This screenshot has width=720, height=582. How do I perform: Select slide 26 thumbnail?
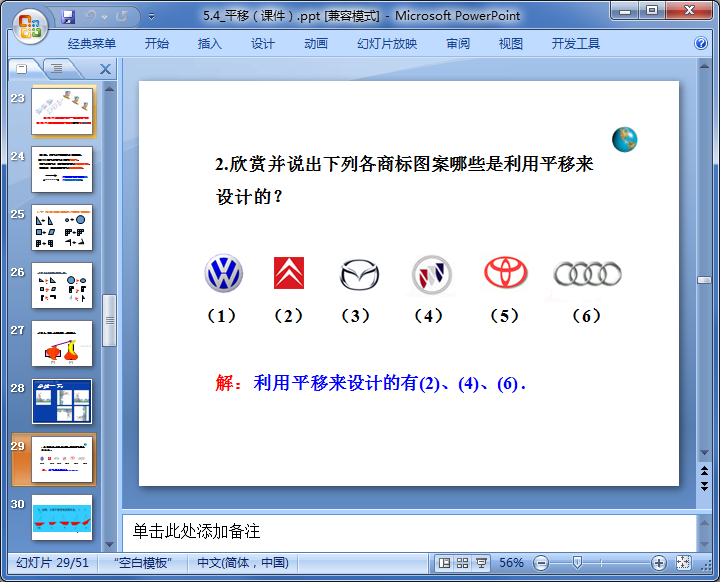[x=62, y=285]
